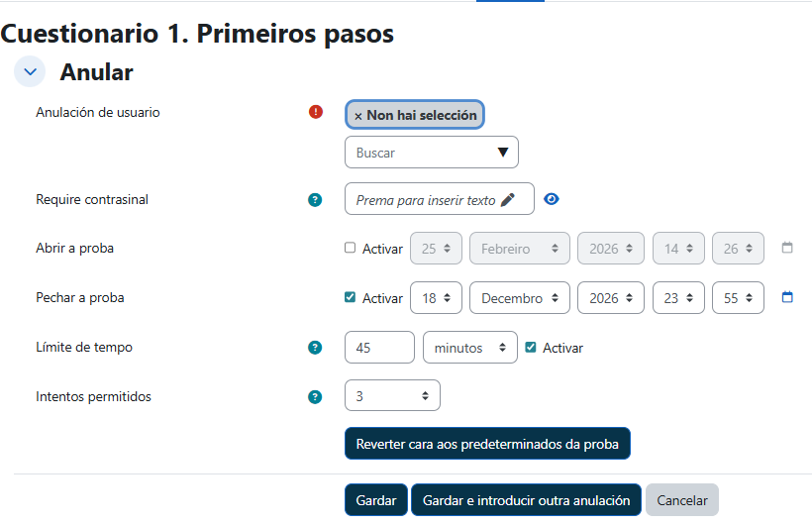Open calendar picker for Abrir a proba
This screenshot has width=812, height=525.
787,248
